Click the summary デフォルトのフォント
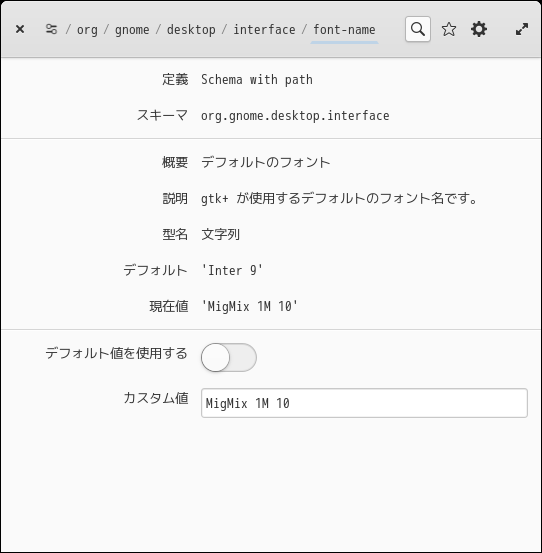This screenshot has width=542, height=553. pyautogui.click(x=266, y=162)
